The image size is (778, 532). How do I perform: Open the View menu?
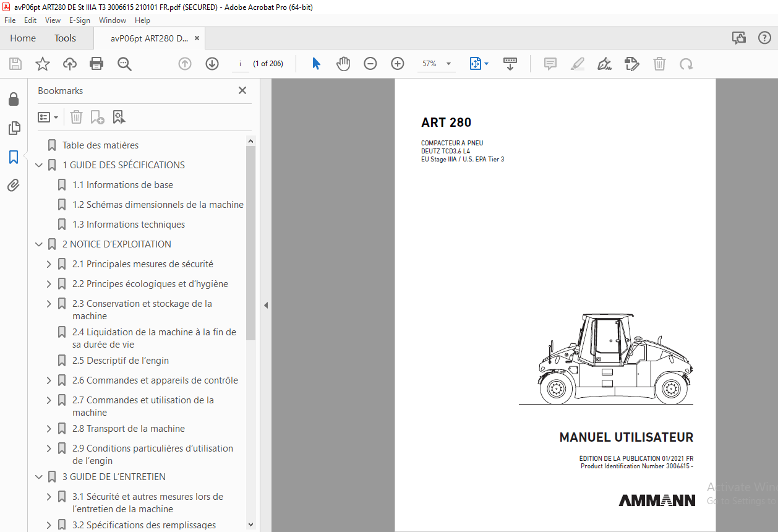[x=53, y=20]
